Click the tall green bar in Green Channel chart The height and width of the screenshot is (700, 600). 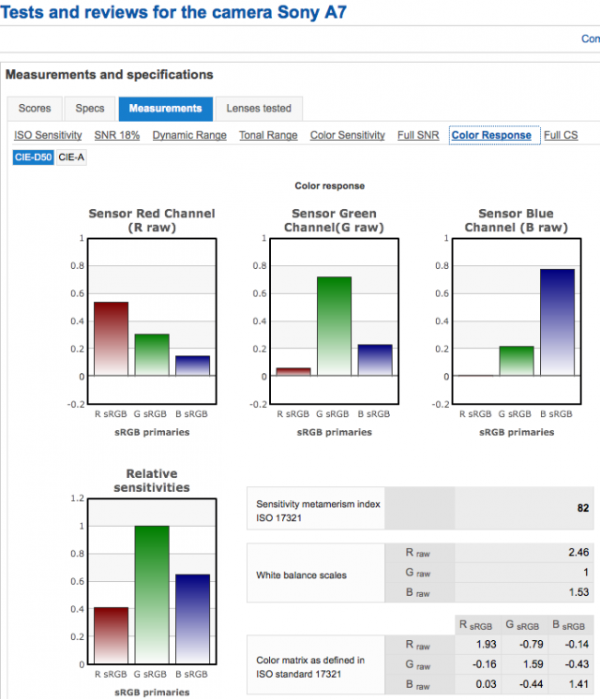tap(334, 326)
